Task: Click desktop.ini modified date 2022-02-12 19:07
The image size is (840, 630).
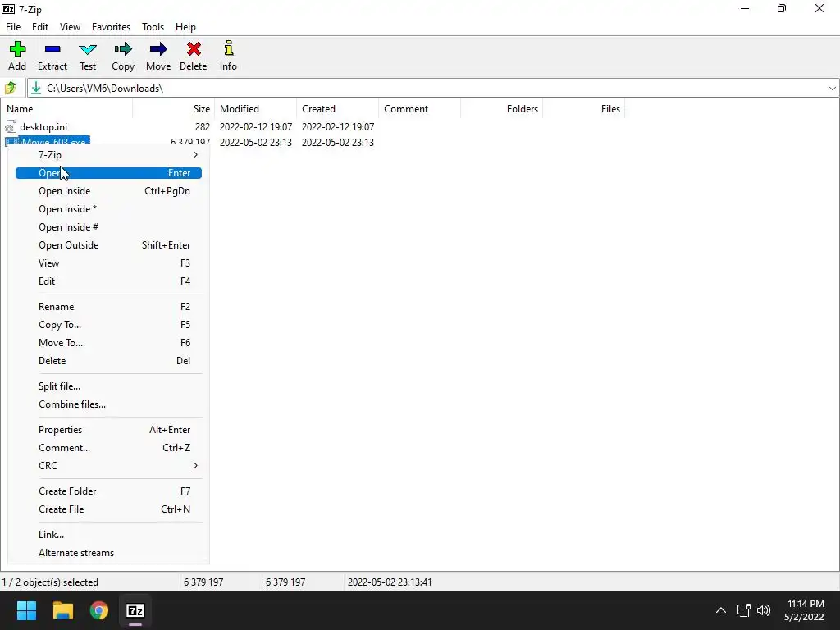Action: [x=256, y=127]
